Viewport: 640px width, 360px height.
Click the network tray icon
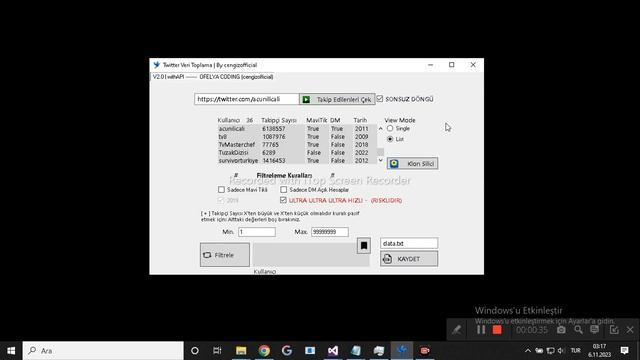tap(551, 351)
